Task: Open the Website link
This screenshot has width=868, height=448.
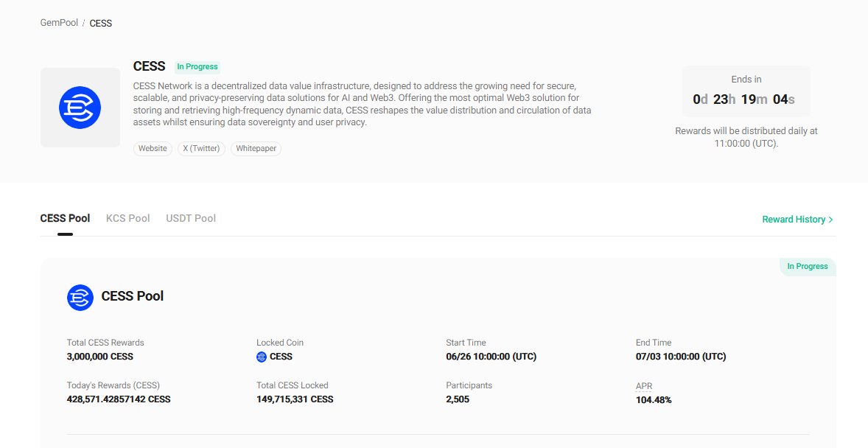Action: point(153,148)
